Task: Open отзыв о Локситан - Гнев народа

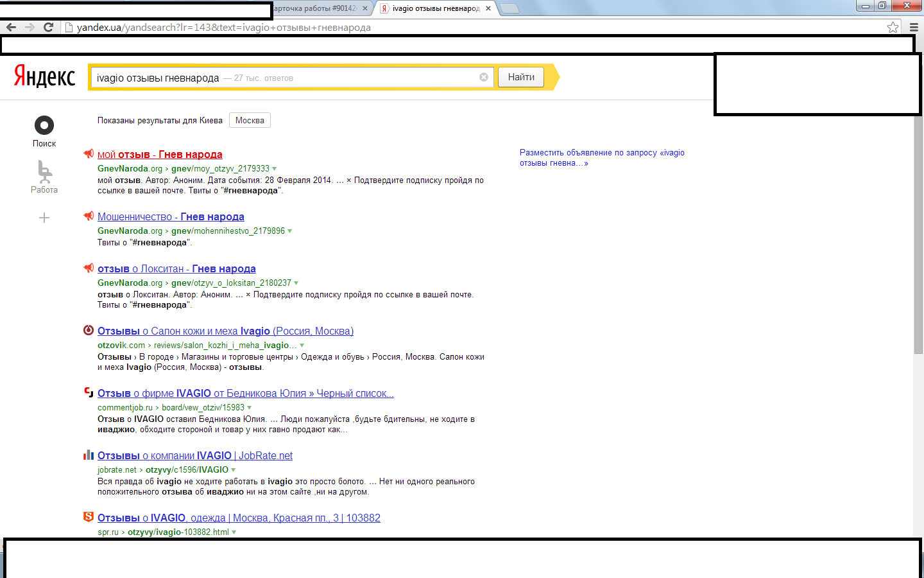Action: pos(176,268)
